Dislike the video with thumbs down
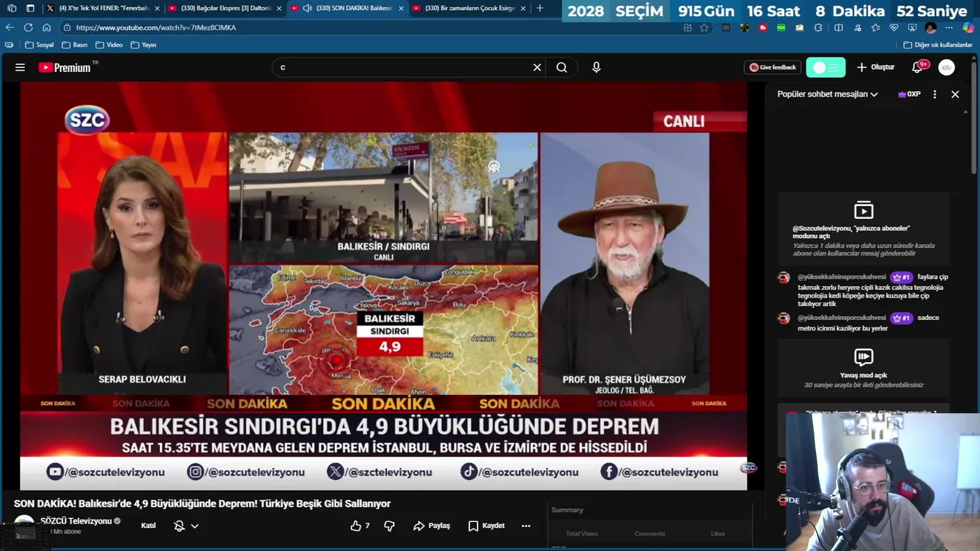 [x=389, y=526]
